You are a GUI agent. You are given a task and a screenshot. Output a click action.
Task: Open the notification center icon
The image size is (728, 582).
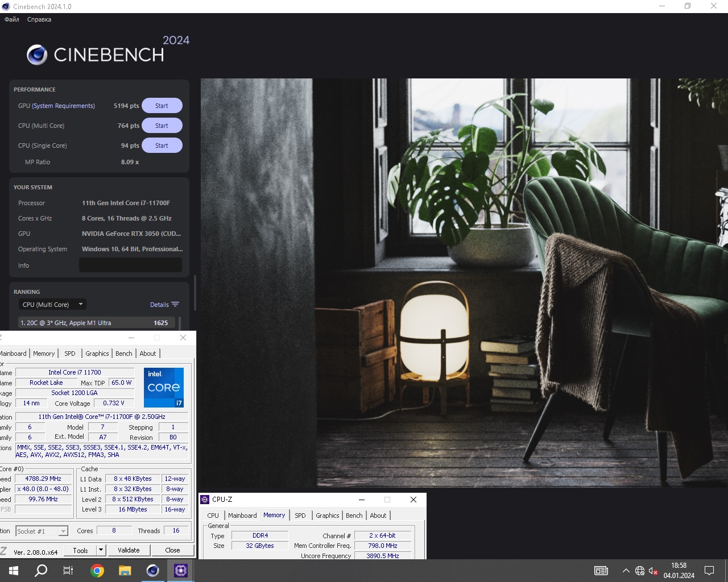coord(709,571)
